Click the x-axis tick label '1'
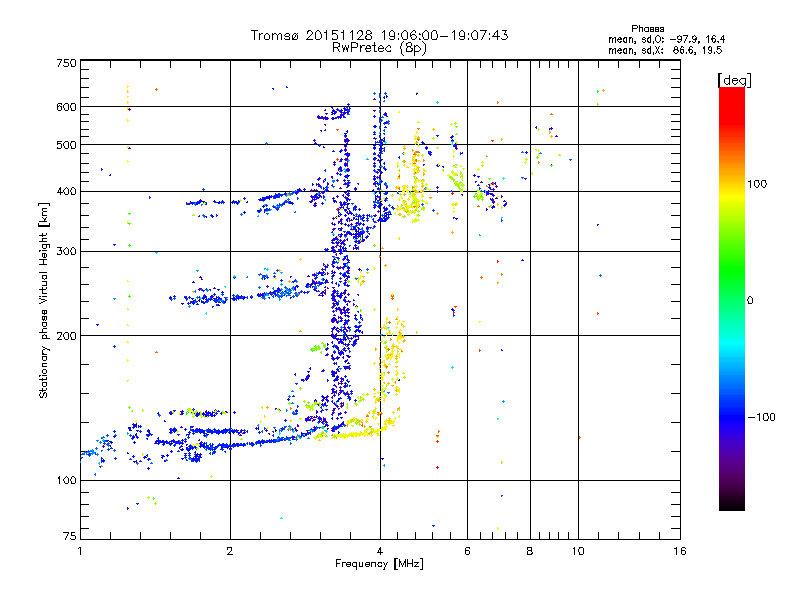800x600 pixels. [80, 551]
